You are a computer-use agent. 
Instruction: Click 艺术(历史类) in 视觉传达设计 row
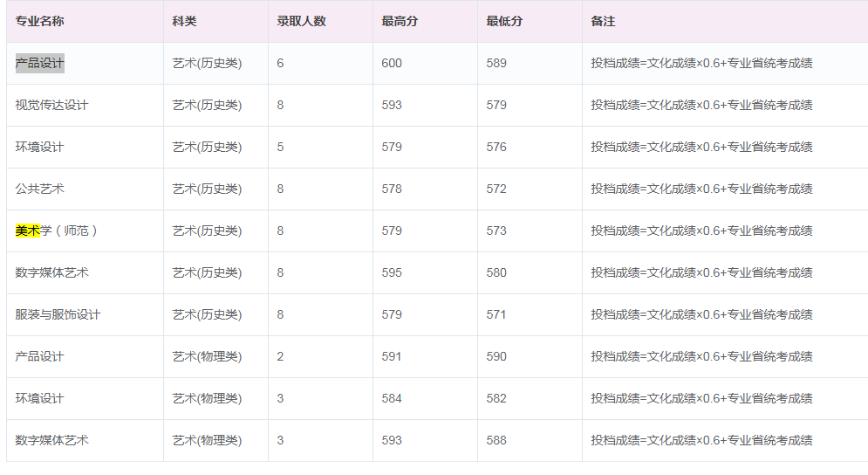click(207, 106)
